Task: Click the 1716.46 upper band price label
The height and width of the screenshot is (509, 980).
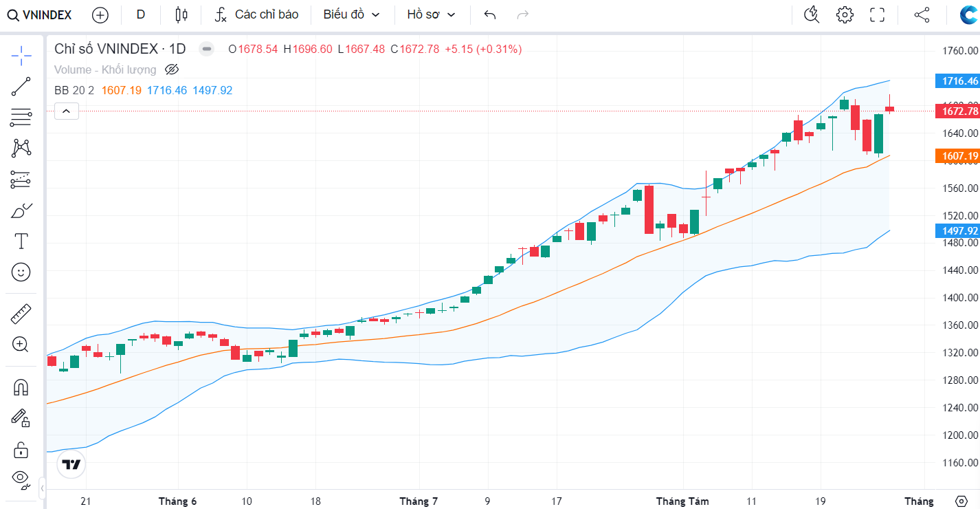Action: click(959, 80)
